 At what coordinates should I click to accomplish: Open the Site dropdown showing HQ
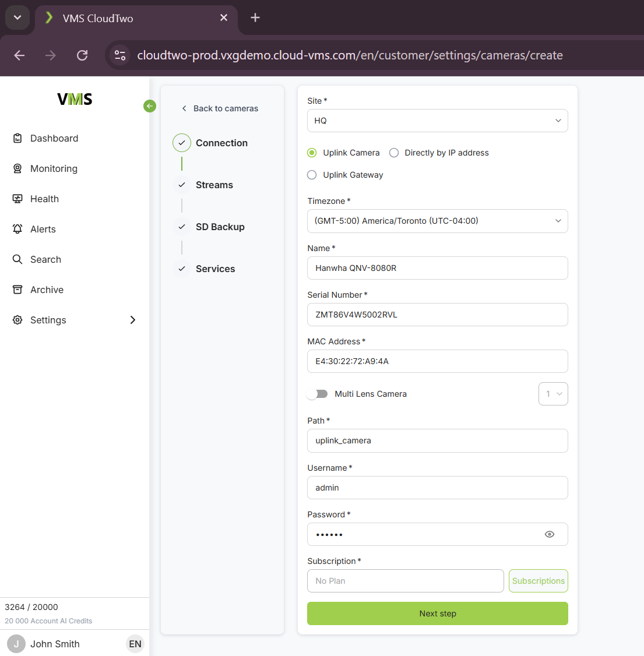pos(437,121)
